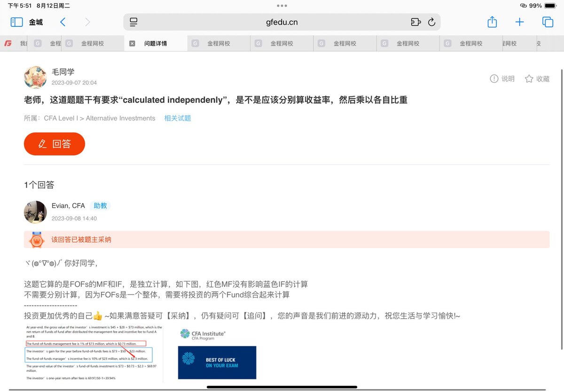Screen dimensions: 564x392
Task: Add a new tab
Action: click(519, 22)
